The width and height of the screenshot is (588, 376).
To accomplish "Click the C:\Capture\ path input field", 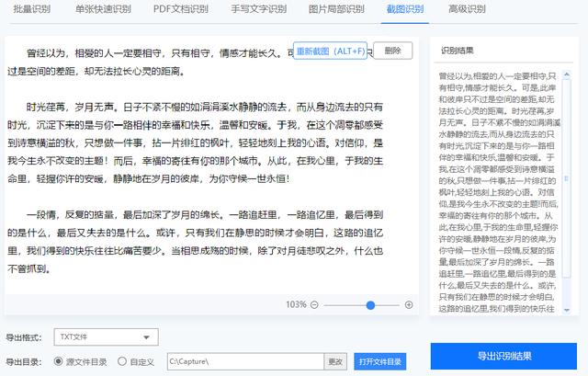I will click(x=245, y=361).
